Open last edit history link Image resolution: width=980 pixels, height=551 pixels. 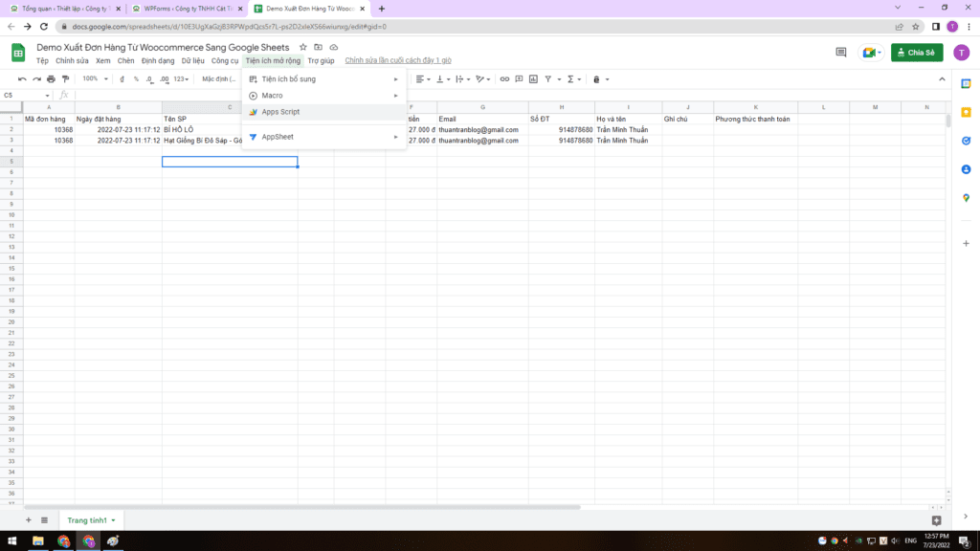398,60
